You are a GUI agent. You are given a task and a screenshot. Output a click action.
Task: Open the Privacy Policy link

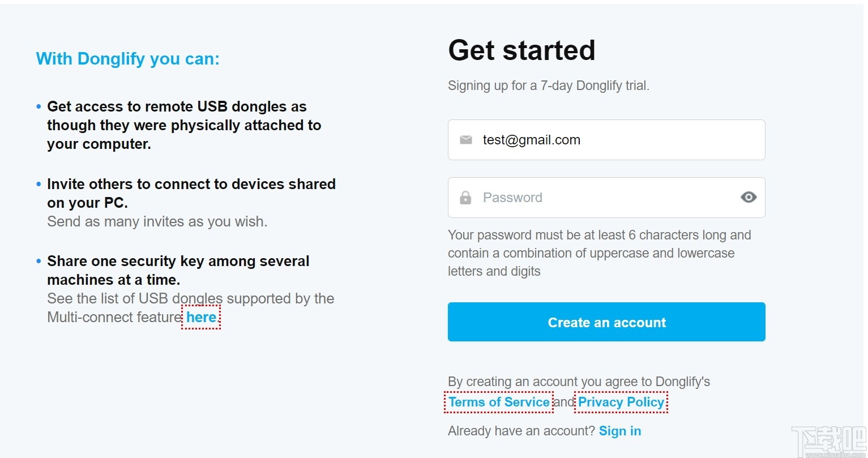click(x=621, y=403)
